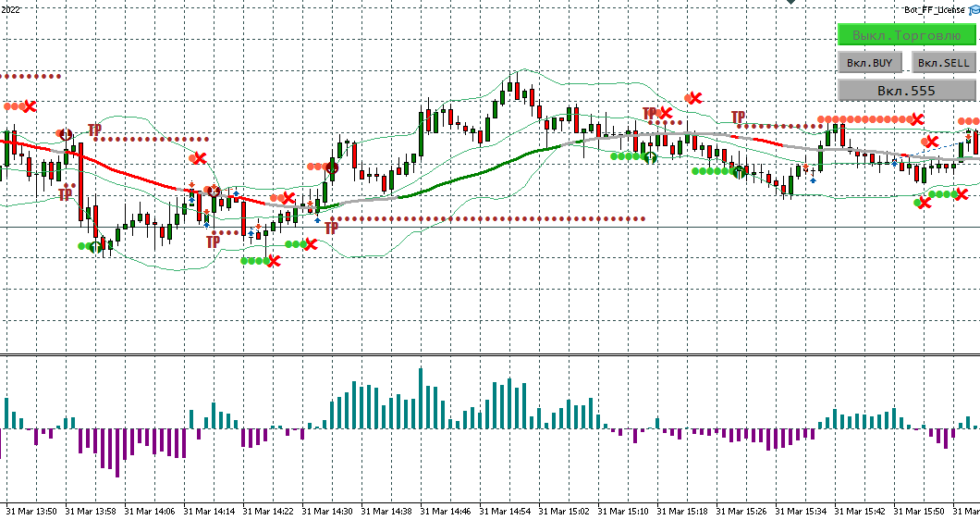
Task: Click the 31 Mar 14:30 time label
Action: pyautogui.click(x=327, y=512)
